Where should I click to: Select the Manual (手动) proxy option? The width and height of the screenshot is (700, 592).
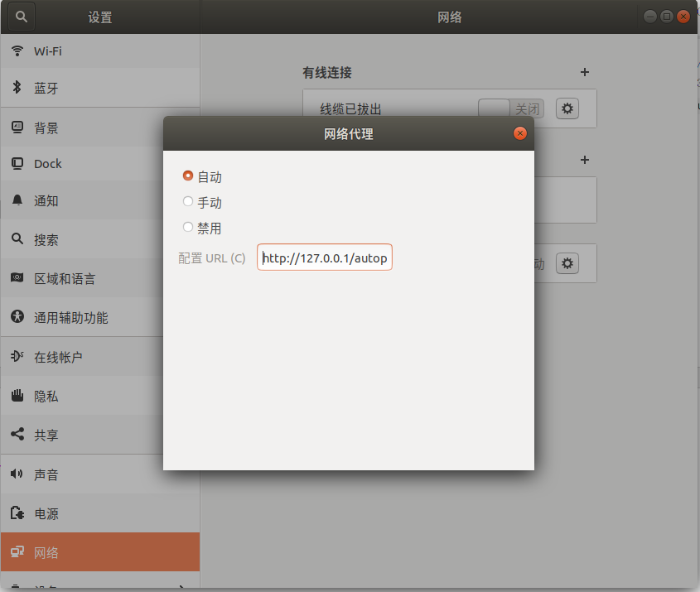pos(188,202)
